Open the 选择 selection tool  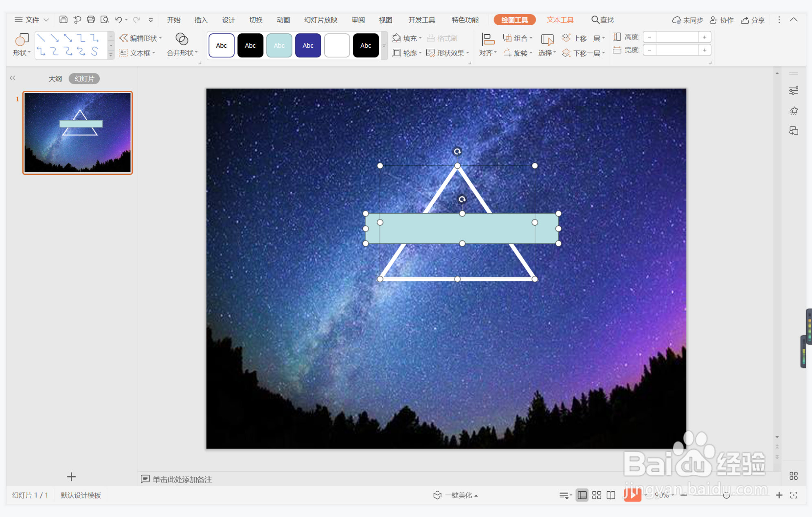(x=547, y=44)
